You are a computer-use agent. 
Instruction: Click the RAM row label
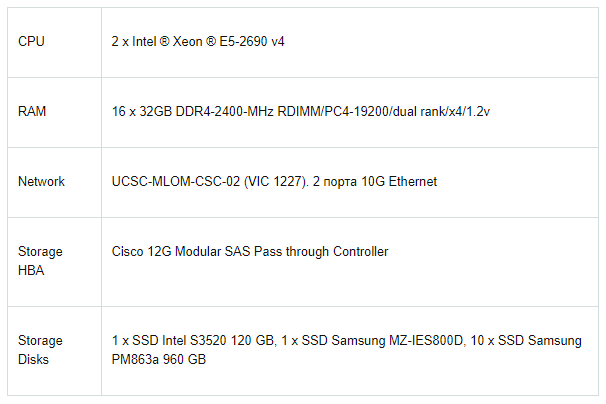coord(32,111)
